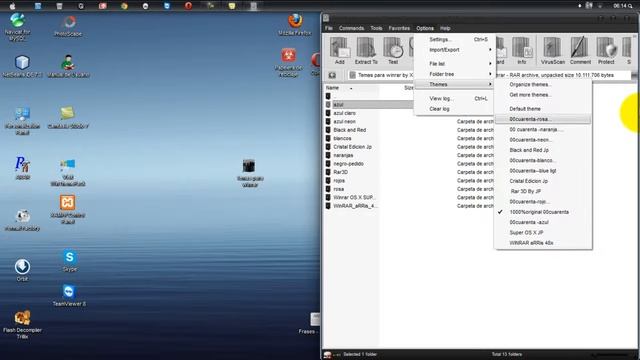The height and width of the screenshot is (360, 640).
Task: Apply the WINRAR aRRis 48x theme
Action: coord(542,243)
